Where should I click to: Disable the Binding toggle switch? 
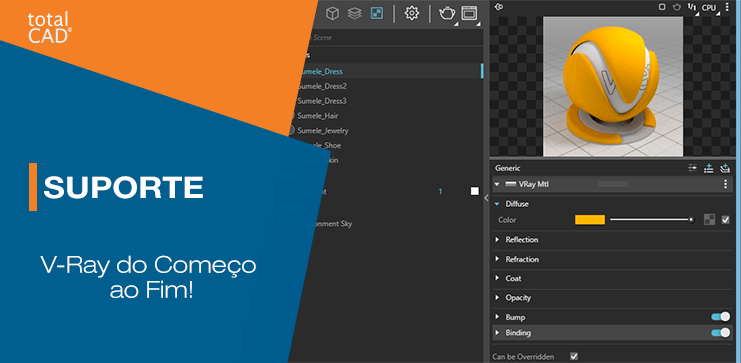click(x=721, y=333)
